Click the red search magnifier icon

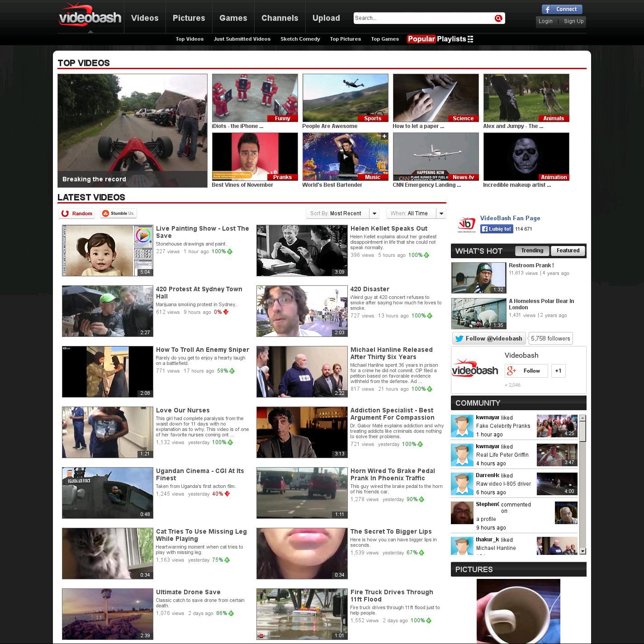[x=498, y=18]
